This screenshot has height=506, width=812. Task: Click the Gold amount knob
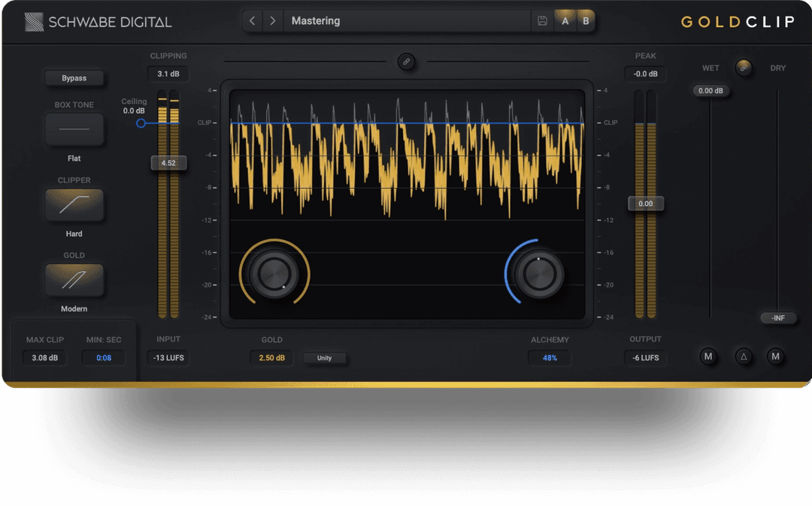coord(274,273)
